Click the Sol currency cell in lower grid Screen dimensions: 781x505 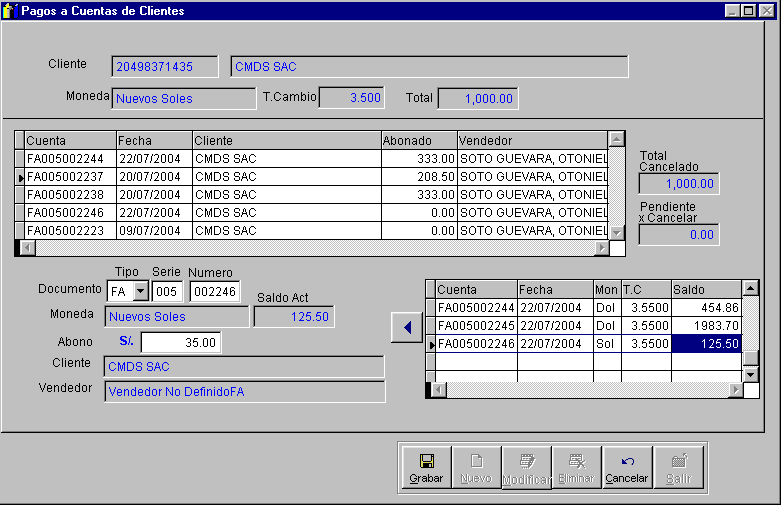point(607,344)
